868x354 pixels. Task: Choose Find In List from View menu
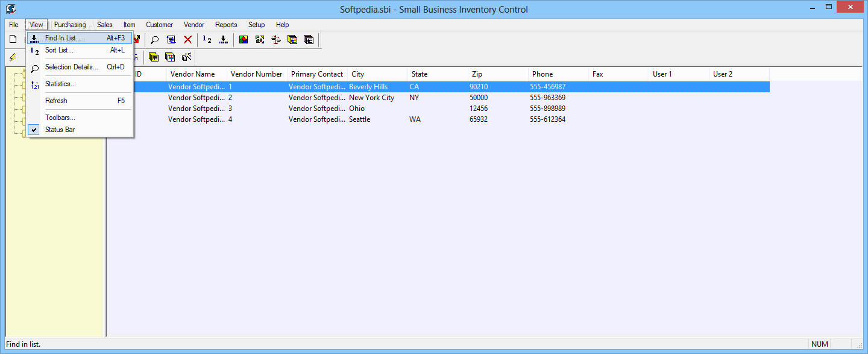click(80, 38)
